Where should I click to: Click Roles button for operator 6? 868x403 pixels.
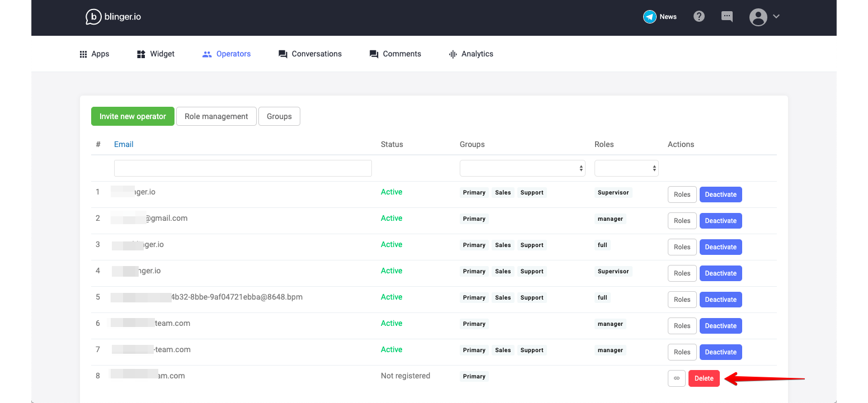click(682, 326)
